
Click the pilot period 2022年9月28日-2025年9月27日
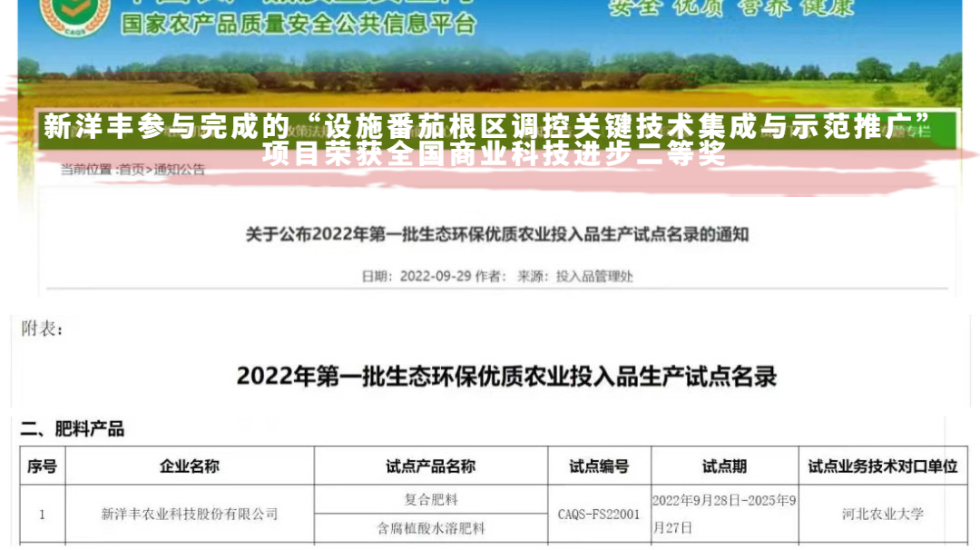(x=724, y=514)
